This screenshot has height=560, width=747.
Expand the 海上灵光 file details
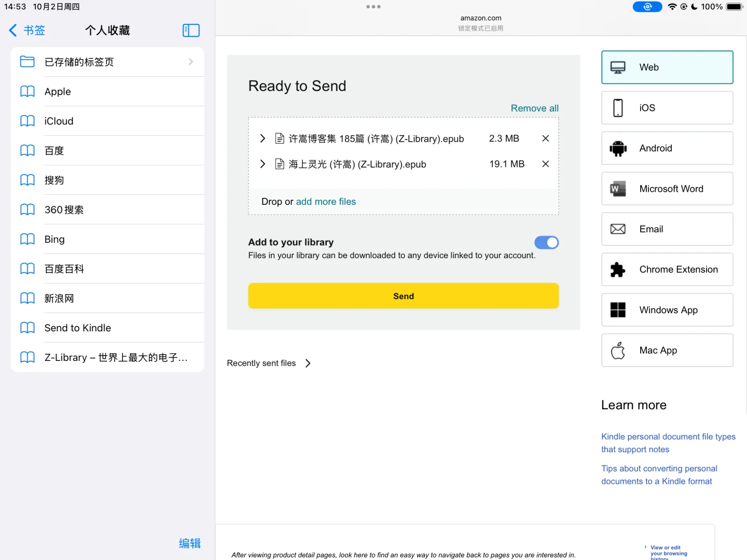[x=262, y=164]
